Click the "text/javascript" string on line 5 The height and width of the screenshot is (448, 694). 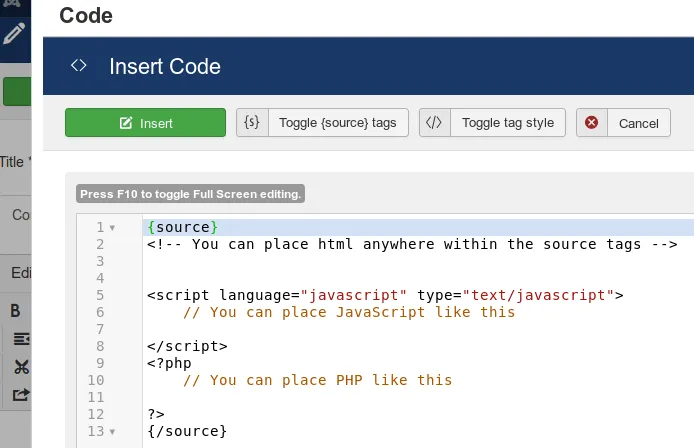click(538, 295)
